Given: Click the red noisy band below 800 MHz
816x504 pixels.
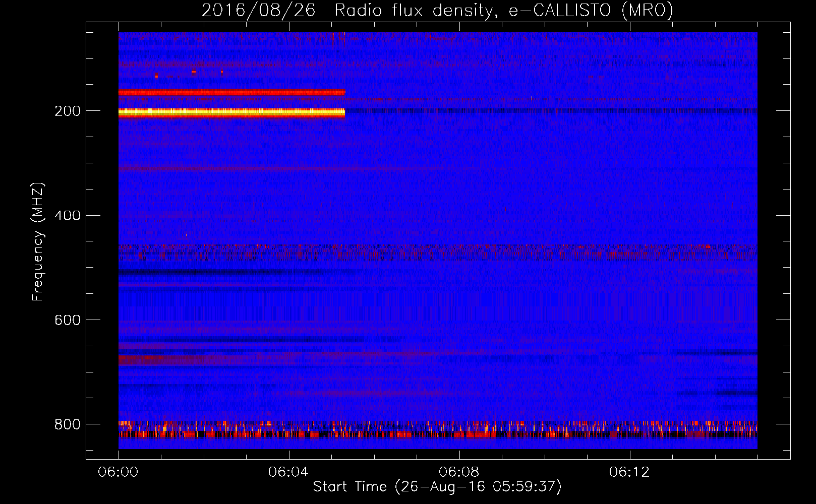Looking at the screenshot, I should [x=438, y=434].
